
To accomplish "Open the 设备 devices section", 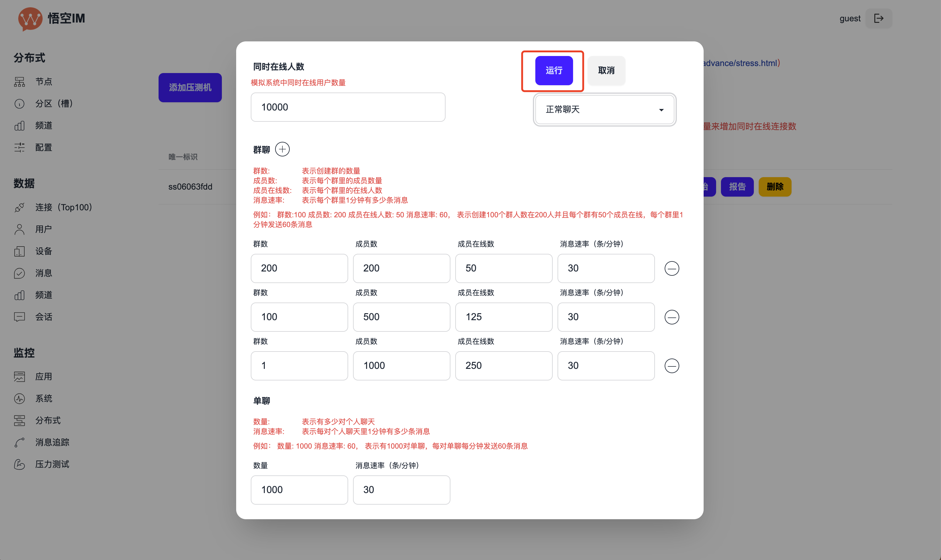I will click(43, 251).
